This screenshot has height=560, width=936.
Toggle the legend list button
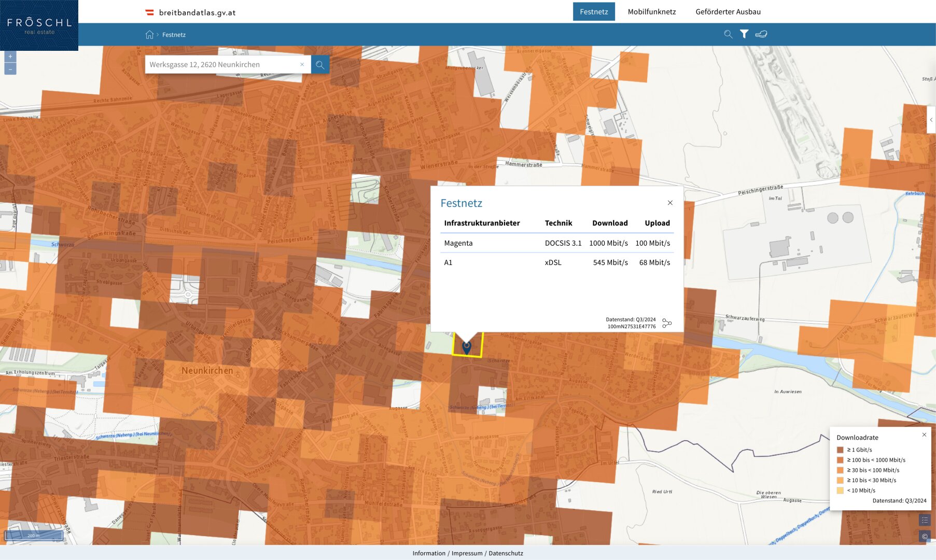click(925, 520)
